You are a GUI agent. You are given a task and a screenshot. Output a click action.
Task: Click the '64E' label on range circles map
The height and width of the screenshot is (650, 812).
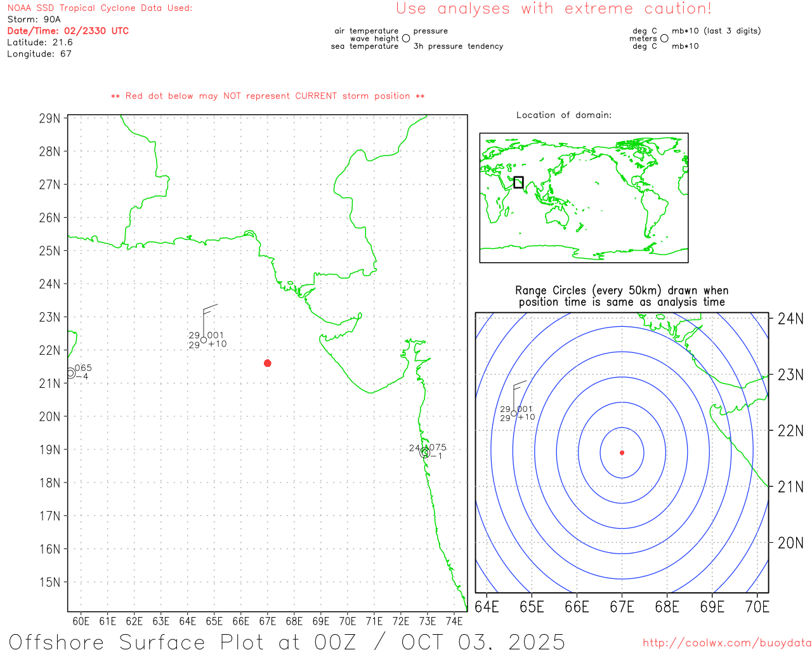click(487, 607)
